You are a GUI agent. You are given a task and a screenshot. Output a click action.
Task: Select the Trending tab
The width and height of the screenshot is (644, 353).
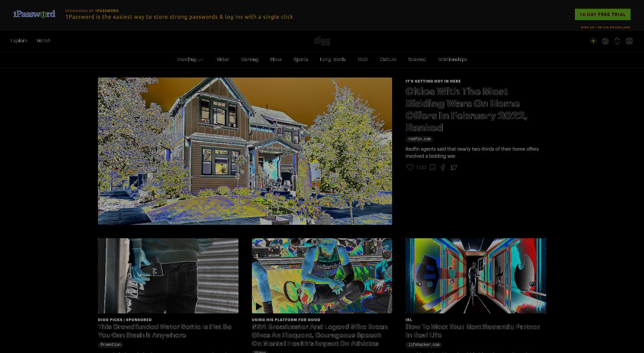pos(190,59)
